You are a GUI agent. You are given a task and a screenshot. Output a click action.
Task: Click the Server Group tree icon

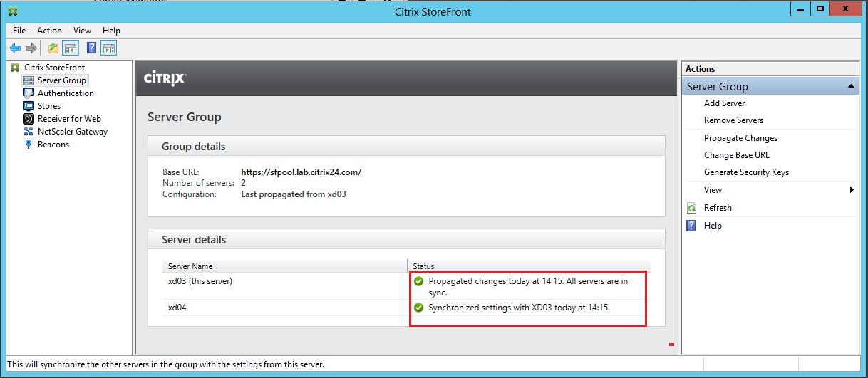click(29, 80)
